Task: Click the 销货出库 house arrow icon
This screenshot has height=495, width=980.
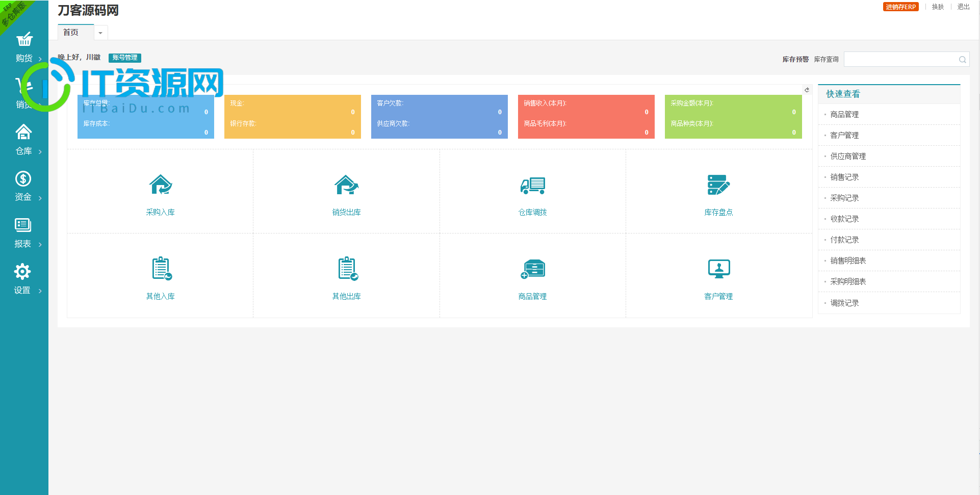Action: [x=347, y=185]
